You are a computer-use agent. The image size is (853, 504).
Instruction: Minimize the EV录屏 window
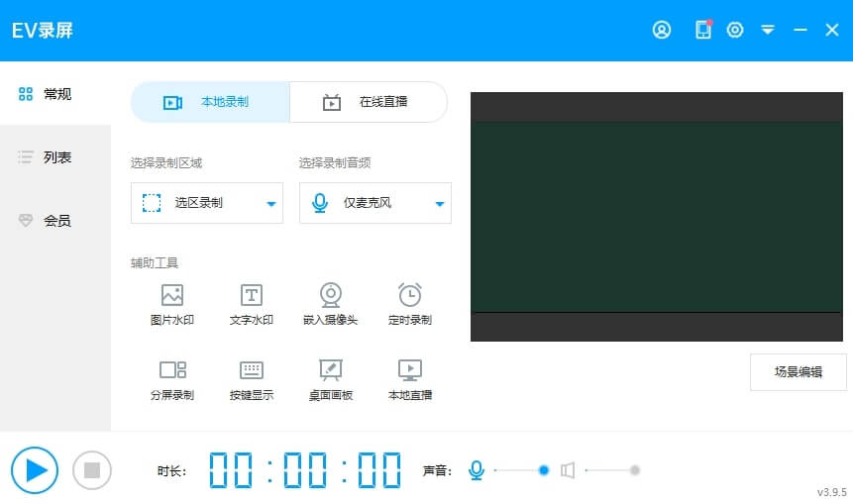(x=800, y=30)
